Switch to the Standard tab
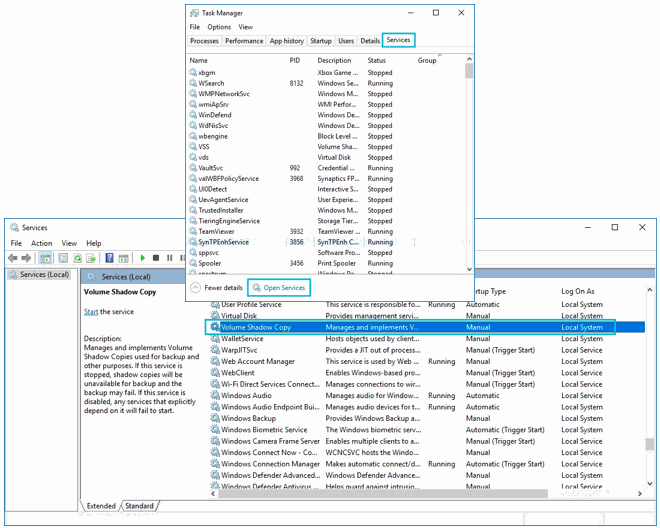 coord(139,506)
